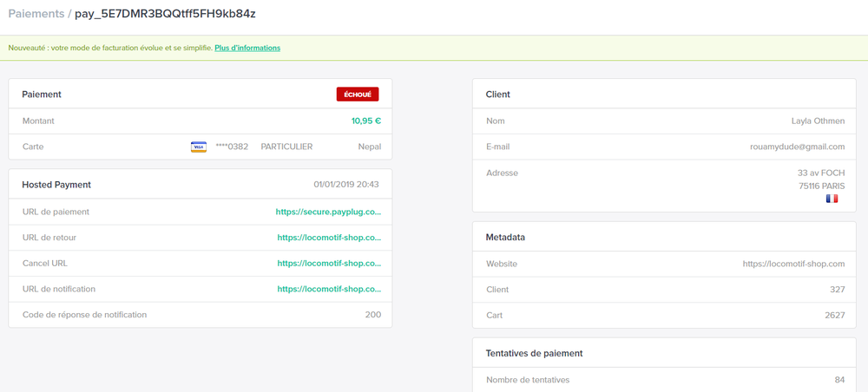Viewport: 868px width, 392px height.
Task: Click the Carte label
Action: [33, 147]
